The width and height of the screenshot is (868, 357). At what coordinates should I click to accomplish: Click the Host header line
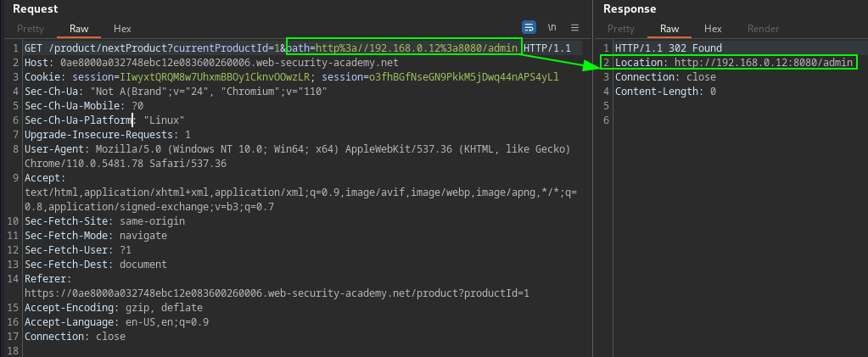pyautogui.click(x=211, y=63)
